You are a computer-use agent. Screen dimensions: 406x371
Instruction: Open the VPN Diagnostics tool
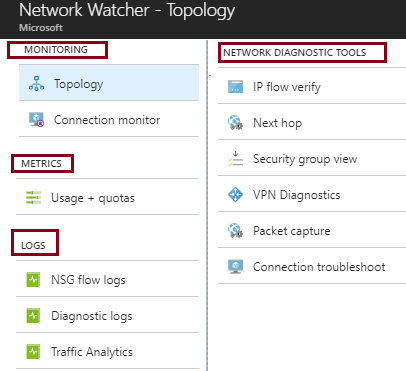click(312, 194)
